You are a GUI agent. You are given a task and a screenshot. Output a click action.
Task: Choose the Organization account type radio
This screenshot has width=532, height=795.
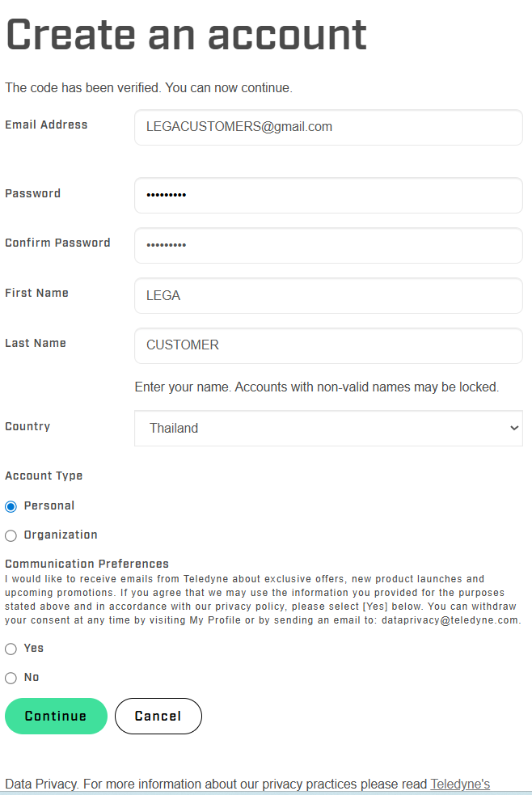[x=11, y=535]
